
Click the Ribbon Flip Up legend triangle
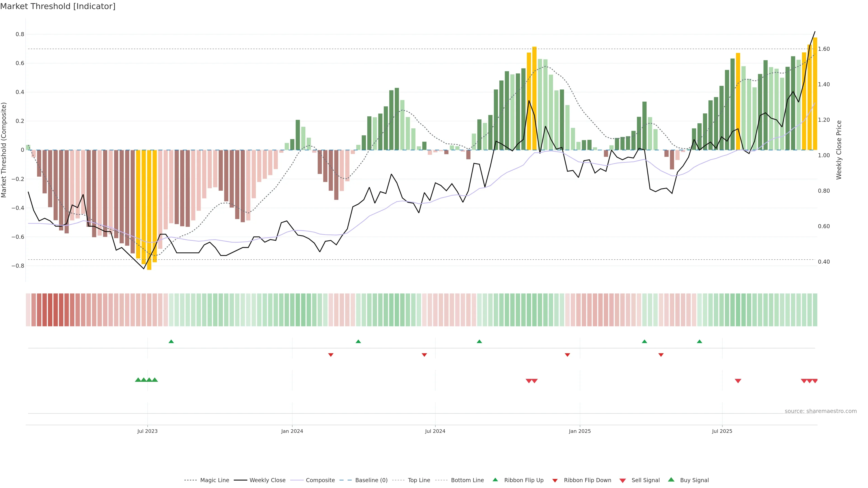(495, 480)
